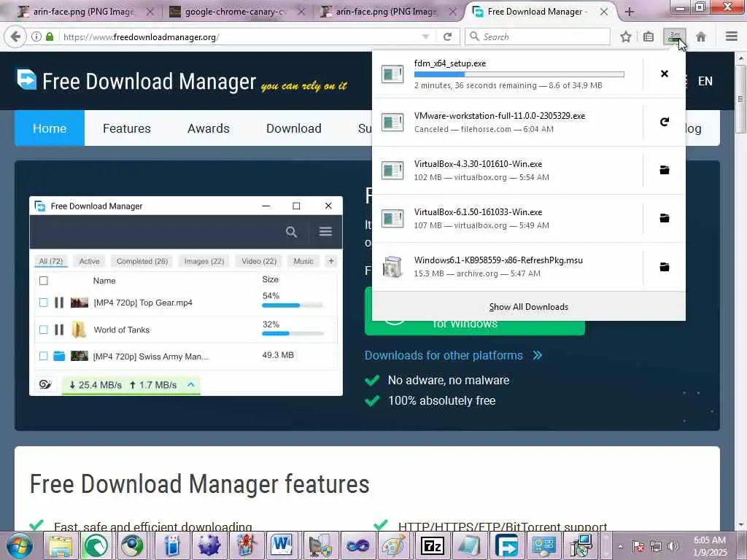Cancel the fdm_x64_setup.exe download
Screen dimensions: 747x560
click(664, 74)
